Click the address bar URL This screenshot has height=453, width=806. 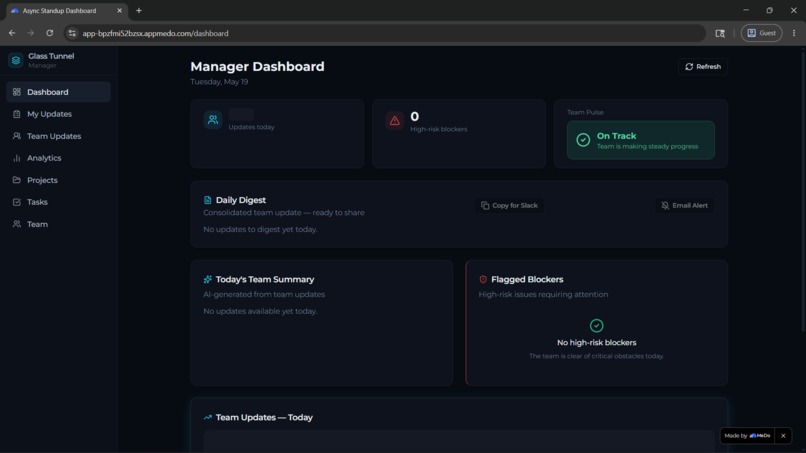(155, 33)
